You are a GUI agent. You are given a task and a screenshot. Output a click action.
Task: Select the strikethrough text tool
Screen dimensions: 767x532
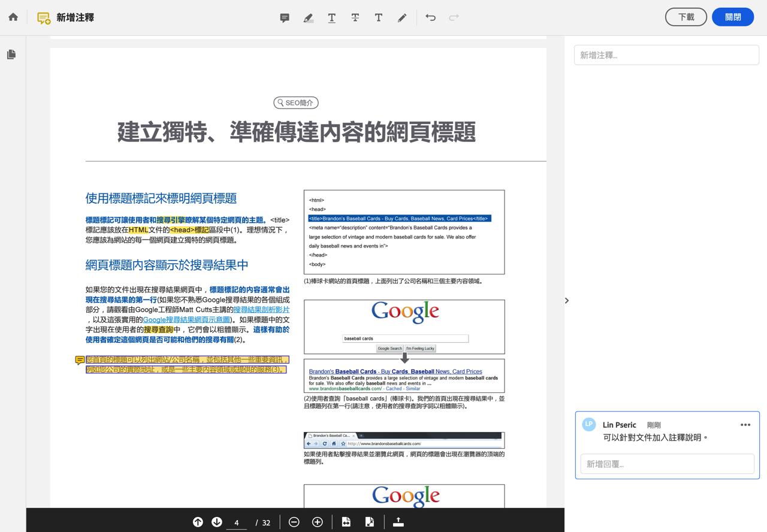[x=355, y=18]
